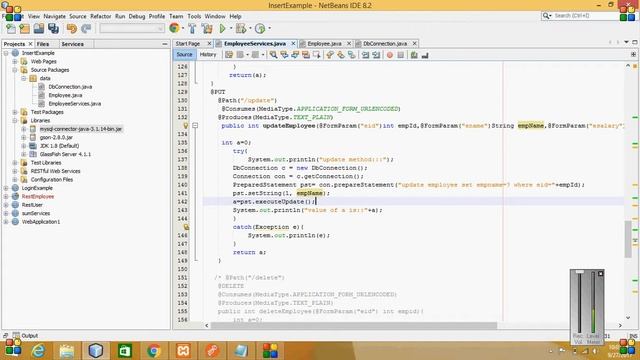This screenshot has width=640, height=360.
Task: Select EmployeeServices.java in project tree
Action: (74, 104)
